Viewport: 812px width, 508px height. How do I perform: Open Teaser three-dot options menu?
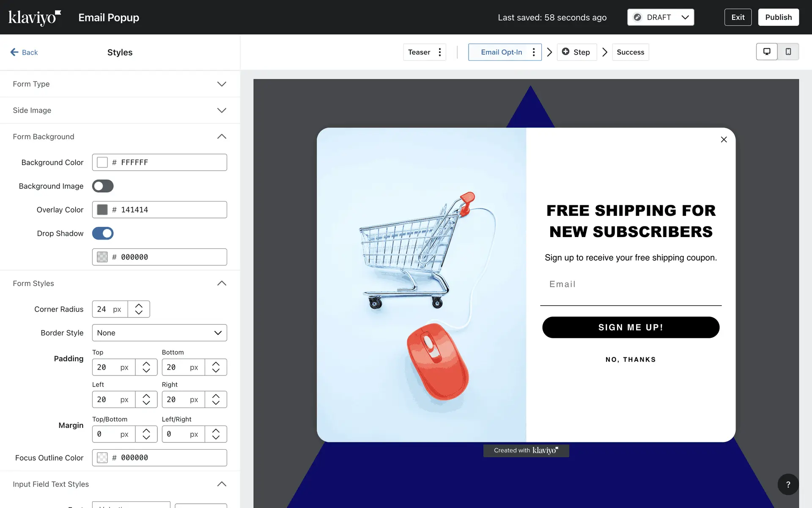point(440,52)
